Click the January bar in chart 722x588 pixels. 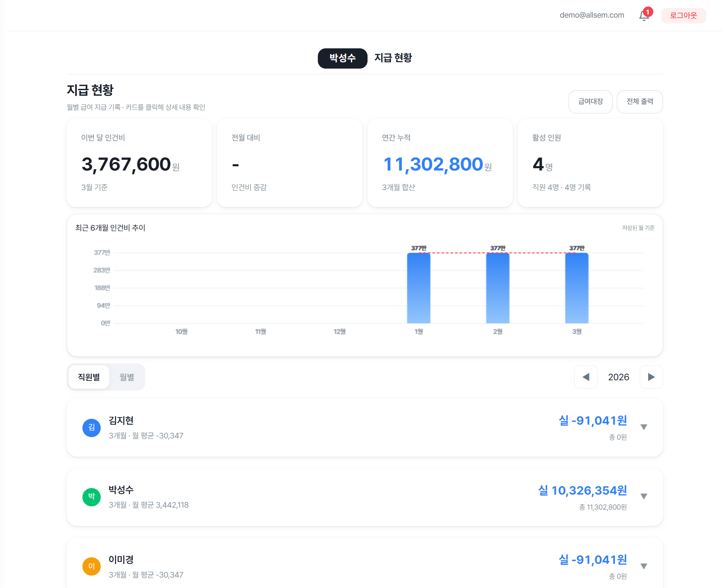[x=419, y=288]
